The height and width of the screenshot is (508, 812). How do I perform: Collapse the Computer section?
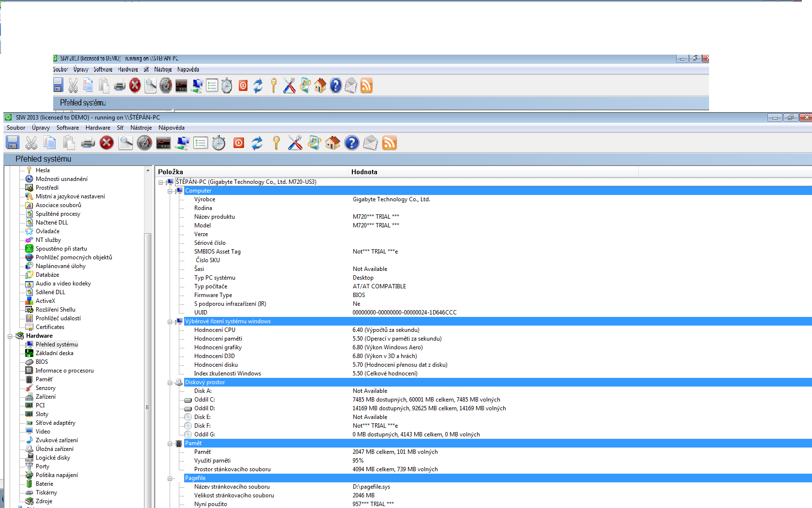coord(170,191)
